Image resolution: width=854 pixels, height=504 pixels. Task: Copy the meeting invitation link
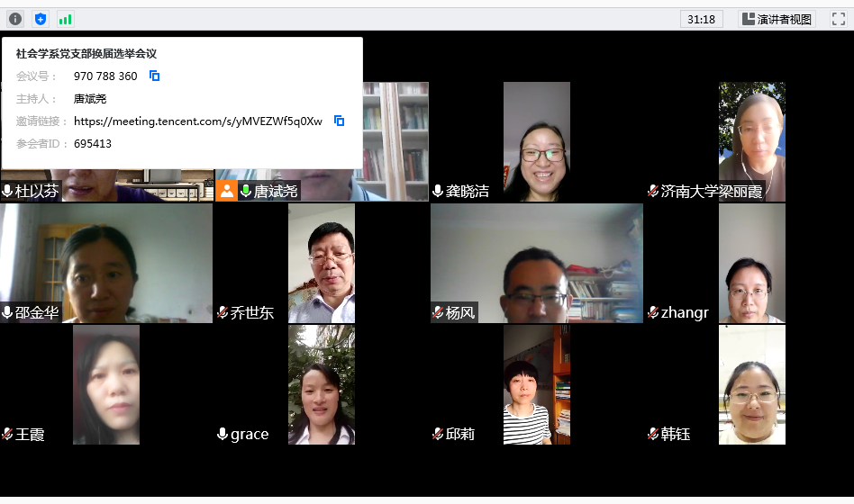pyautogui.click(x=340, y=121)
